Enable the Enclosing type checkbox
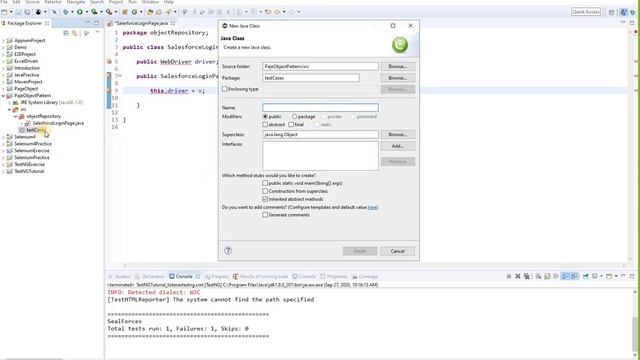The image size is (640, 360). [224, 89]
